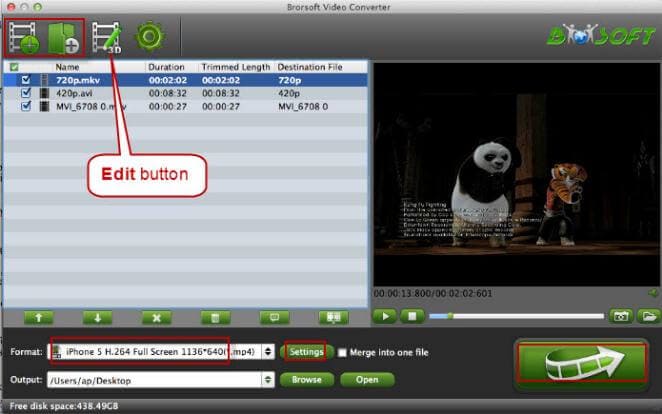This screenshot has height=414, width=662.
Task: Select the 720p.mkv file name
Action: (x=78, y=80)
